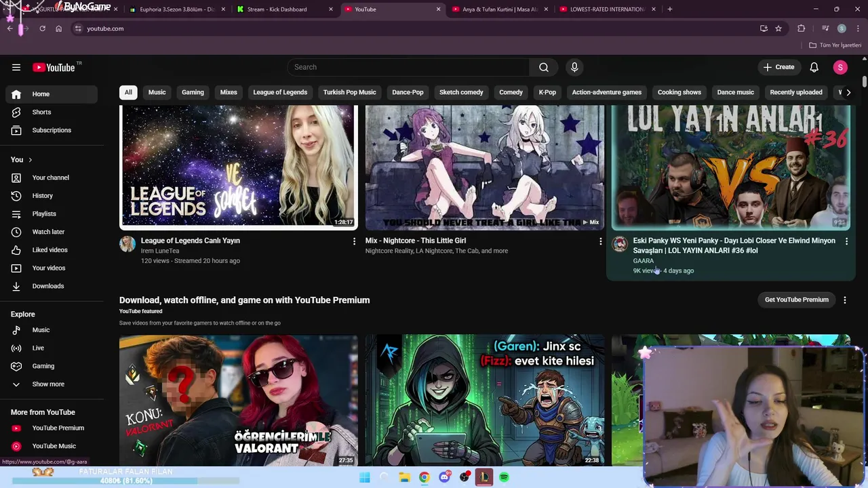Viewport: 868px width, 488px height.
Task: Open Subscriptions in the sidebar
Action: [53, 130]
